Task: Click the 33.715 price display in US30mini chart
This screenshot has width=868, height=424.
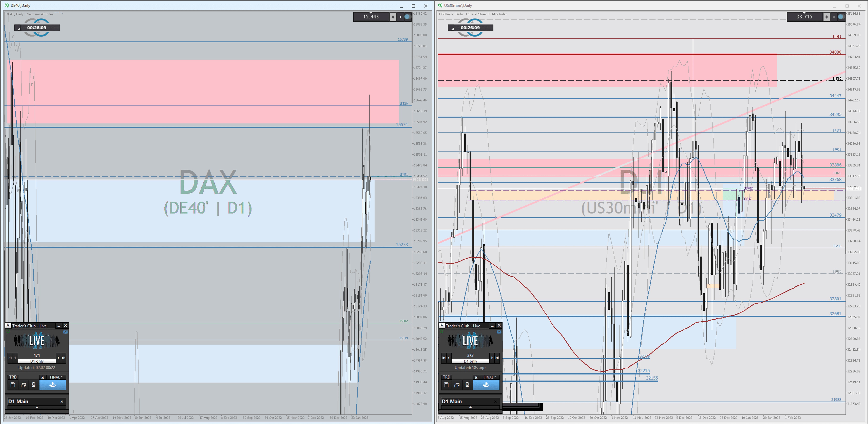Action: click(804, 16)
